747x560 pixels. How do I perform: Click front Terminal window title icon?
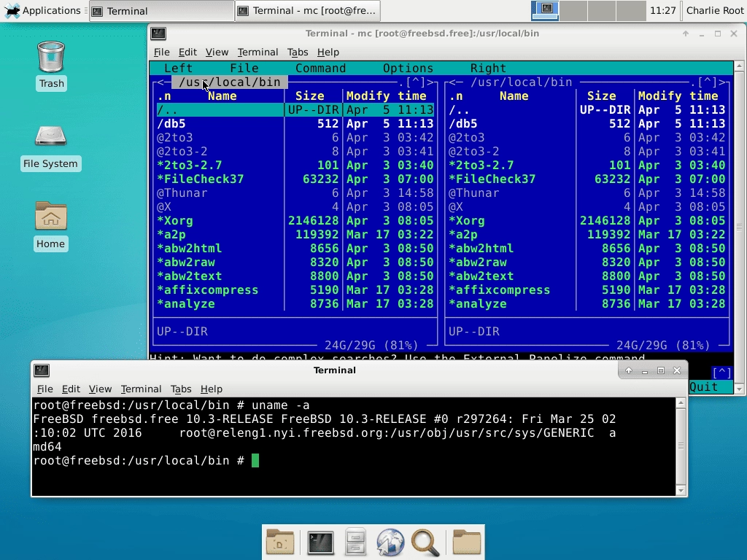42,370
